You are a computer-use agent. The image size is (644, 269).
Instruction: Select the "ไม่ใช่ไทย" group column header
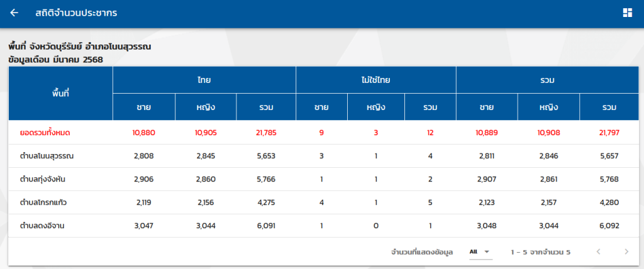coord(375,80)
